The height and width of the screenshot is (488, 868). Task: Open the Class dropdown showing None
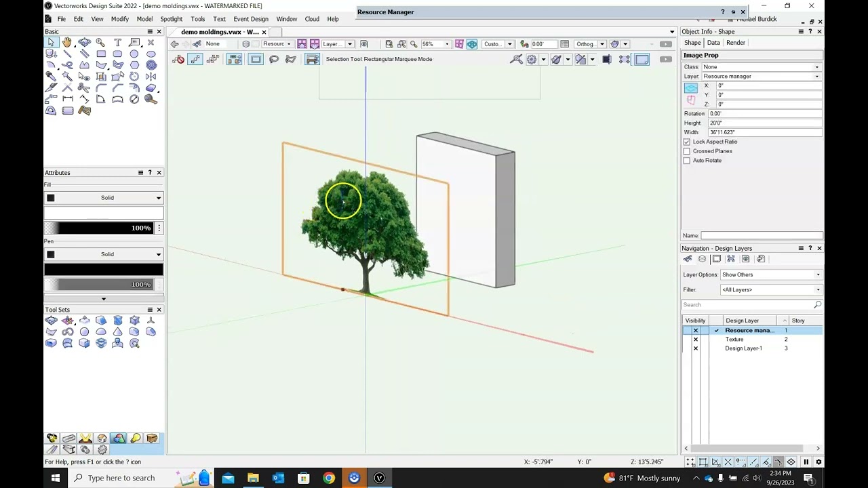[x=761, y=67]
